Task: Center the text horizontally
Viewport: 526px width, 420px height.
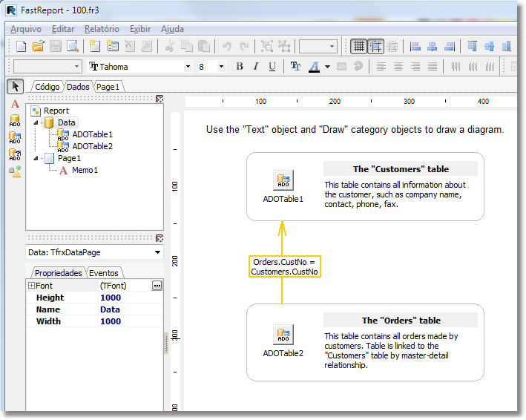Action: click(x=398, y=67)
